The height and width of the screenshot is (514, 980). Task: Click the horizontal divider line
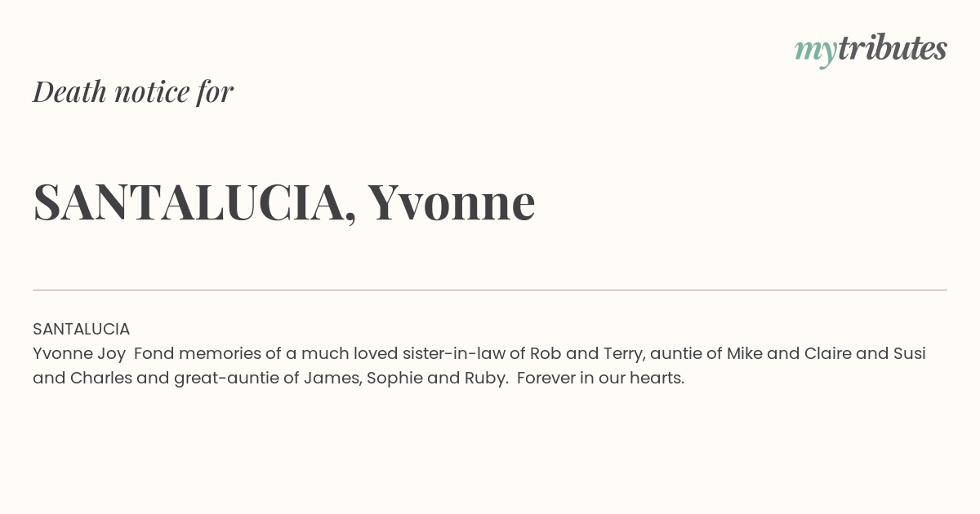pyautogui.click(x=490, y=290)
